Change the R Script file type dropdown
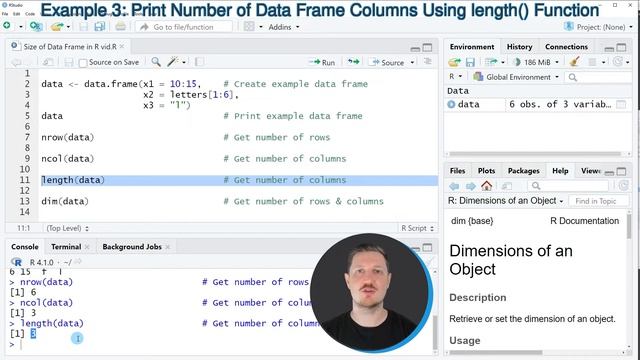640x360 pixels. point(418,228)
